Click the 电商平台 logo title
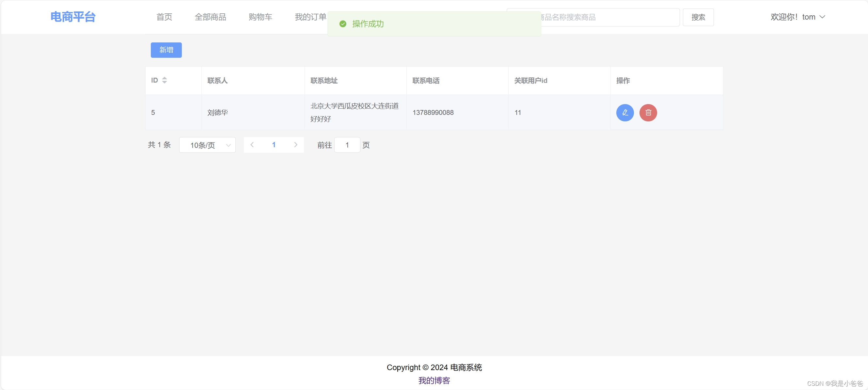The width and height of the screenshot is (868, 390). click(x=73, y=17)
